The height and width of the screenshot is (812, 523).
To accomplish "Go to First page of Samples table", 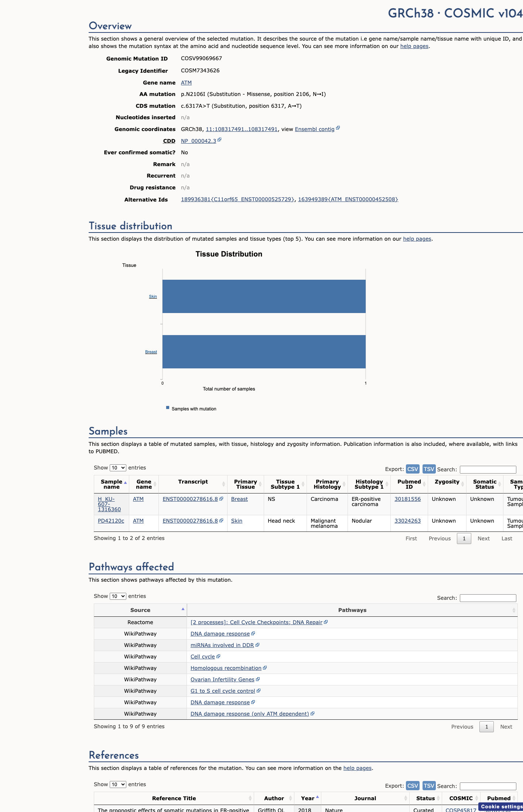I will (x=411, y=539).
